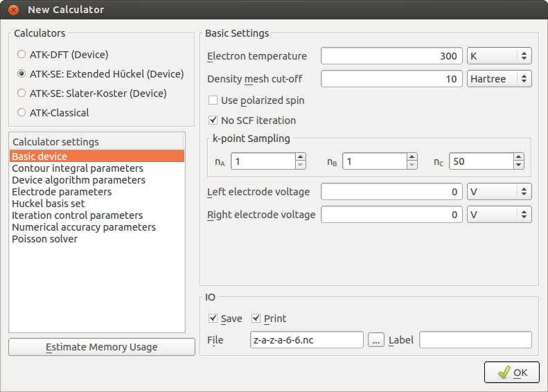Open Poisson solver settings
Image resolution: width=548 pixels, height=392 pixels.
click(97, 239)
